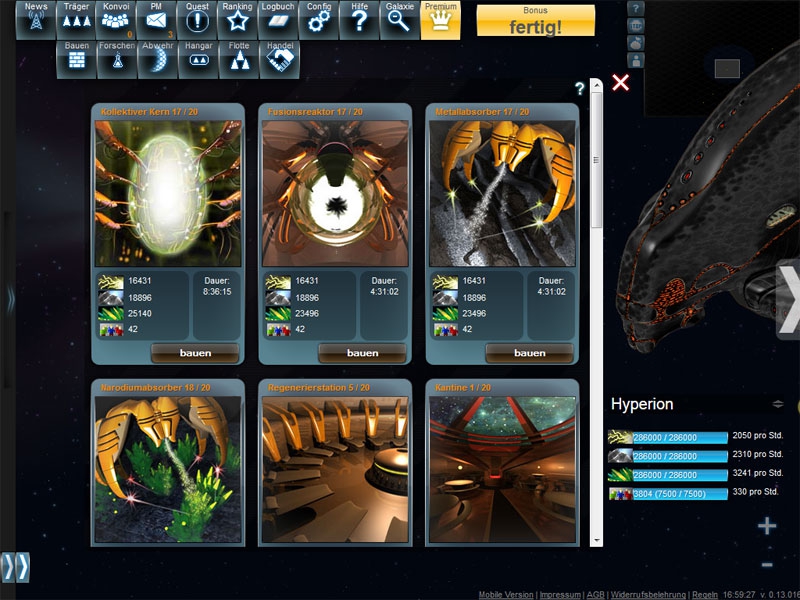Switch to the Abwehr defense tab
800x600 pixels.
tap(158, 60)
